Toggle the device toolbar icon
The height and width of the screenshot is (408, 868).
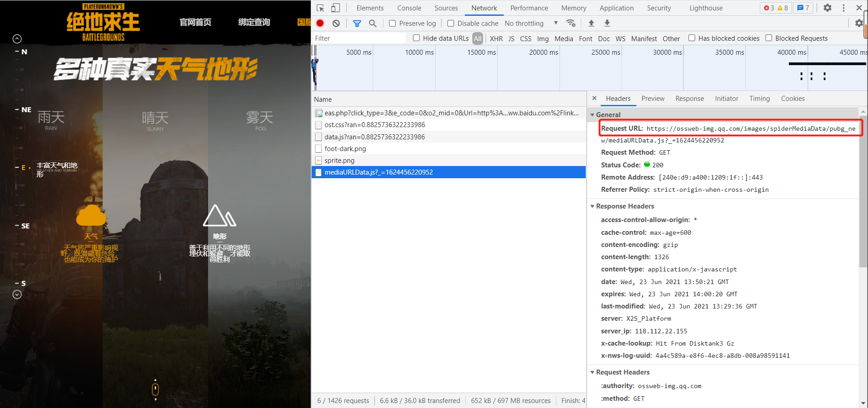coord(335,8)
